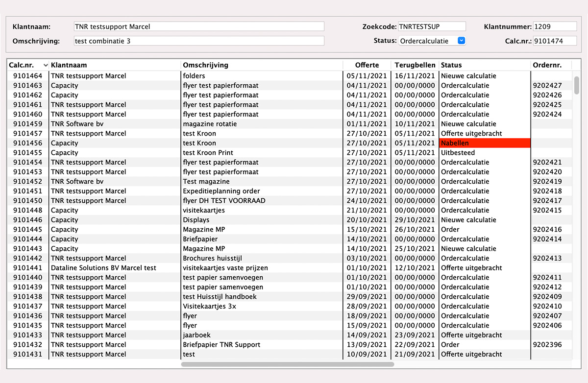This screenshot has height=383, width=588.
Task: Select 'jaarboek' description cell
Action: coord(197,335)
